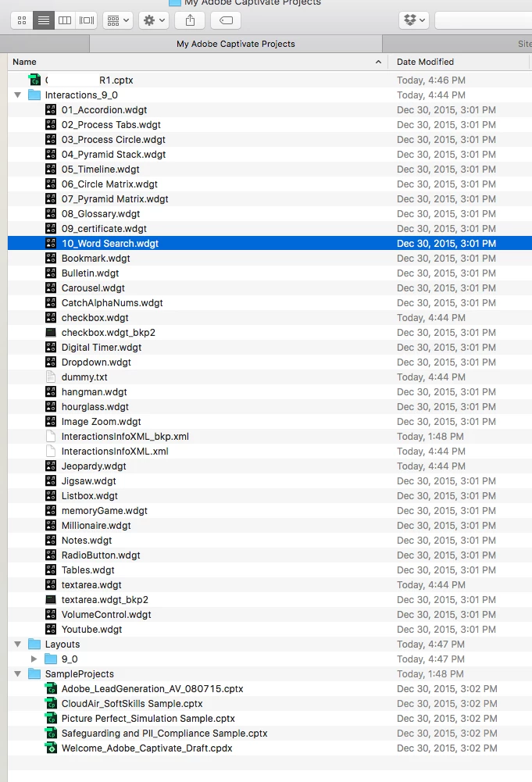Click the 9_0 folder icon

(x=51, y=659)
